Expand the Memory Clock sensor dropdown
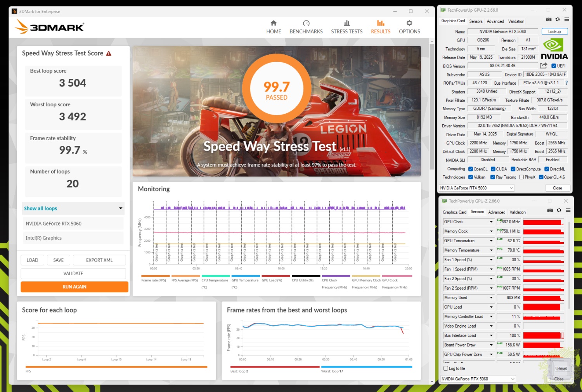The width and height of the screenshot is (582, 392). pos(491,231)
